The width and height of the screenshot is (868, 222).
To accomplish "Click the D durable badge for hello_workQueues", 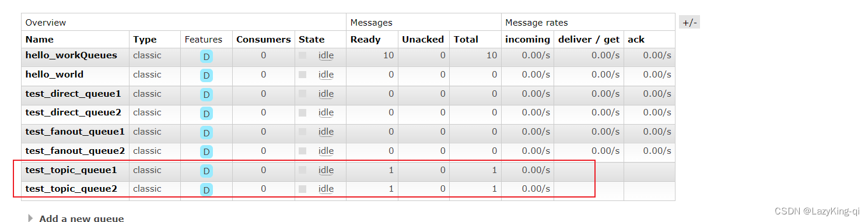I will point(206,57).
